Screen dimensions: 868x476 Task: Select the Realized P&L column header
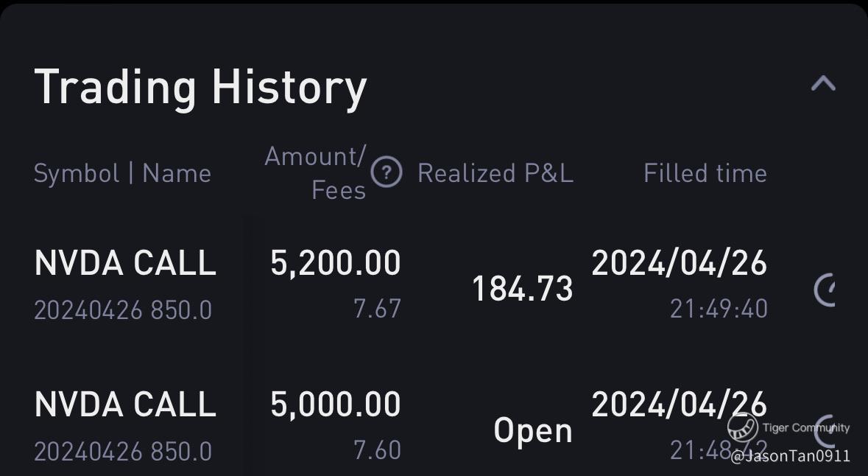pos(495,173)
